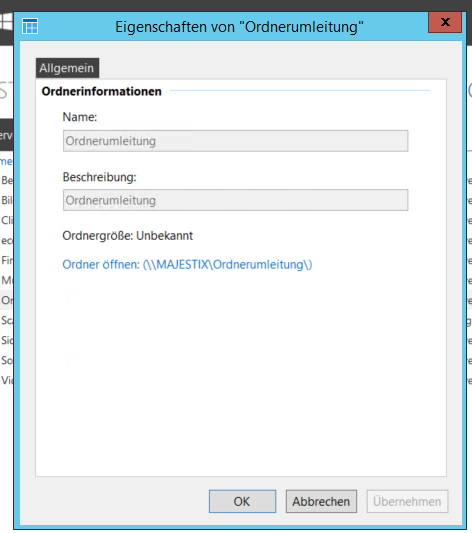The height and width of the screenshot is (533, 472).
Task: Cancel using the Abbrechen button
Action: 321,501
